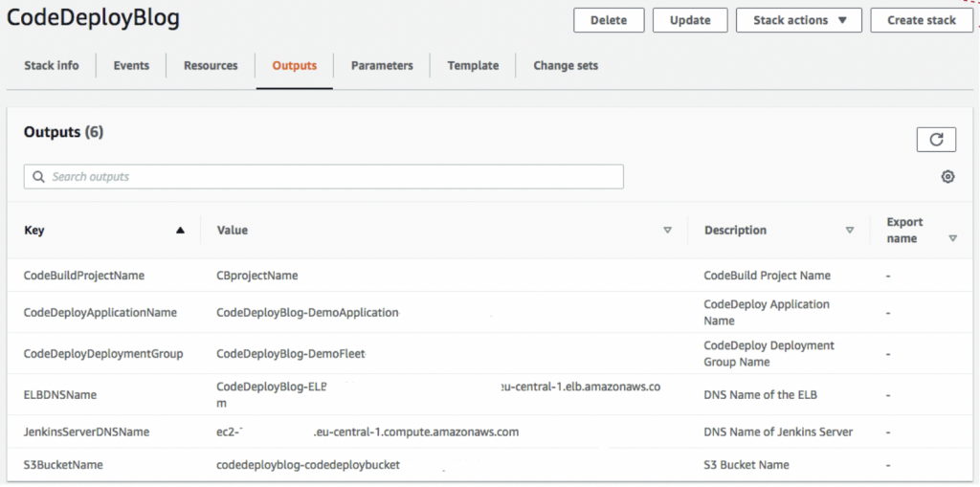Click CodeDeployBlog-DemoFleet value
The height and width of the screenshot is (487, 980).
(x=291, y=354)
